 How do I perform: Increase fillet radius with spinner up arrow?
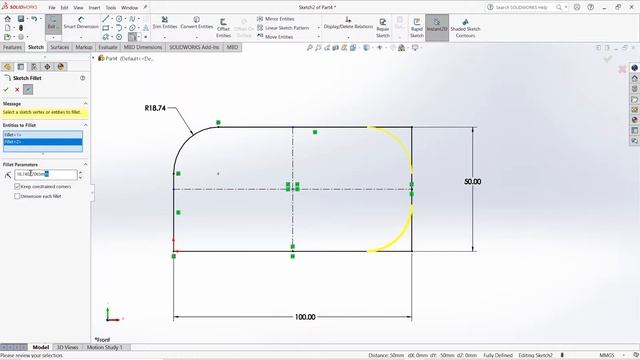tap(80, 172)
